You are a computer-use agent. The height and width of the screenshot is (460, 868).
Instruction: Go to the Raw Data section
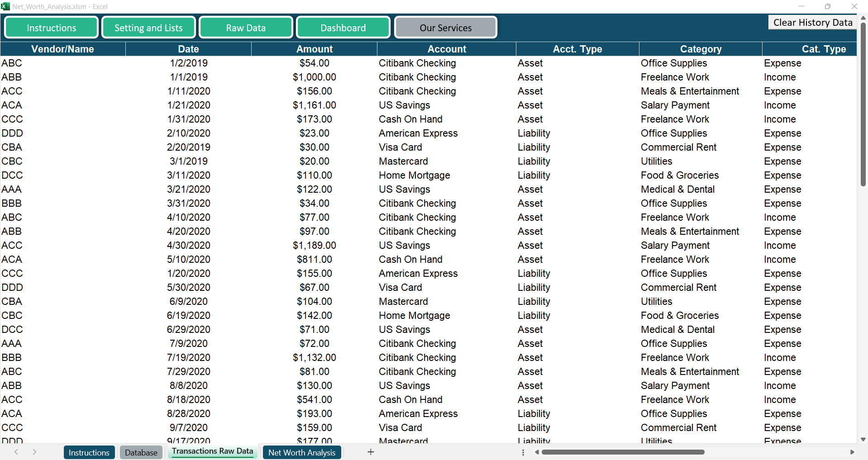tap(246, 28)
